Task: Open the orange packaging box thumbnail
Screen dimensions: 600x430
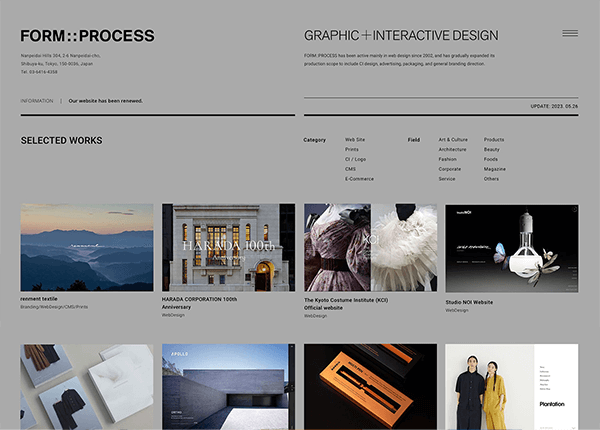Action: click(x=370, y=386)
